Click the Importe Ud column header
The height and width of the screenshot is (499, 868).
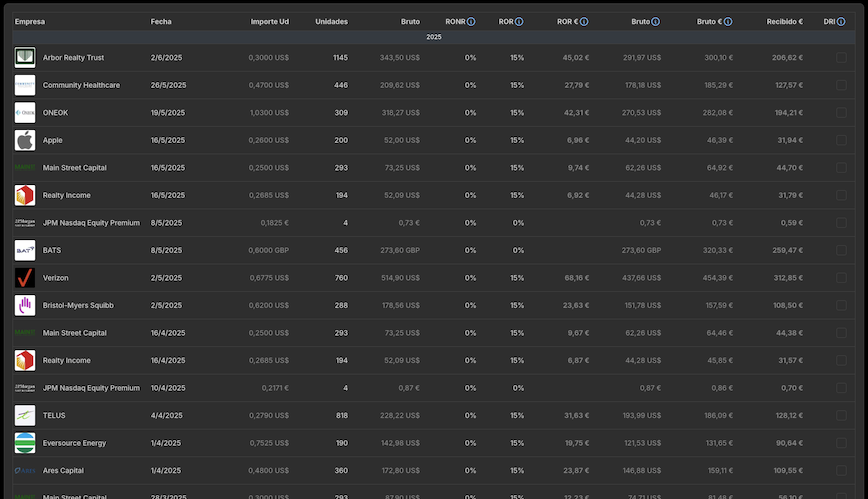pyautogui.click(x=270, y=22)
